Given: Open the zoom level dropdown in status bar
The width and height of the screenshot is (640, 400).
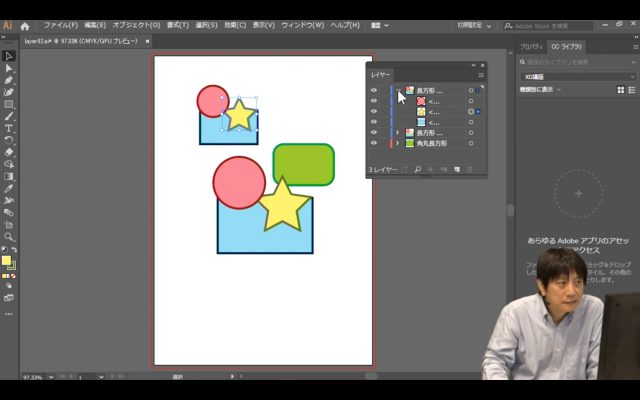Looking at the screenshot, I should (51, 377).
